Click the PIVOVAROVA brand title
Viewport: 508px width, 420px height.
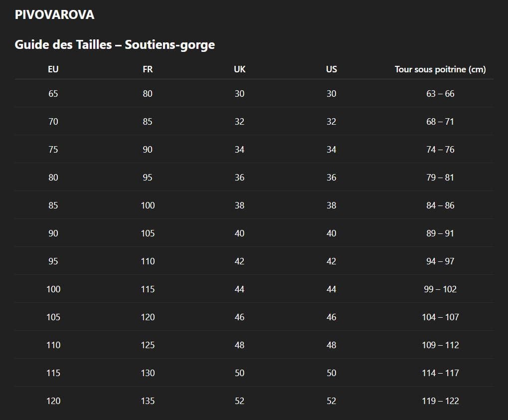click(x=54, y=15)
